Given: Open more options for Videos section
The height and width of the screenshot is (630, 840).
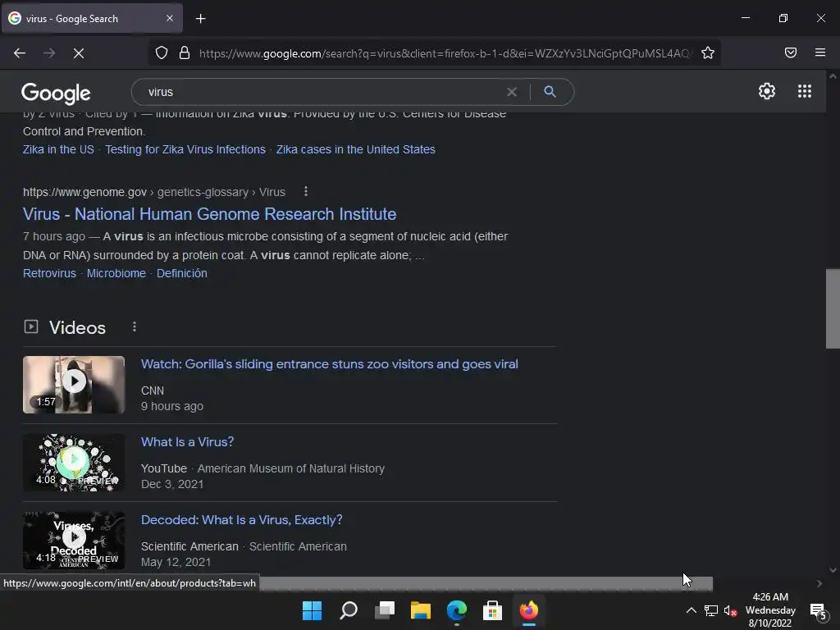Looking at the screenshot, I should (135, 326).
